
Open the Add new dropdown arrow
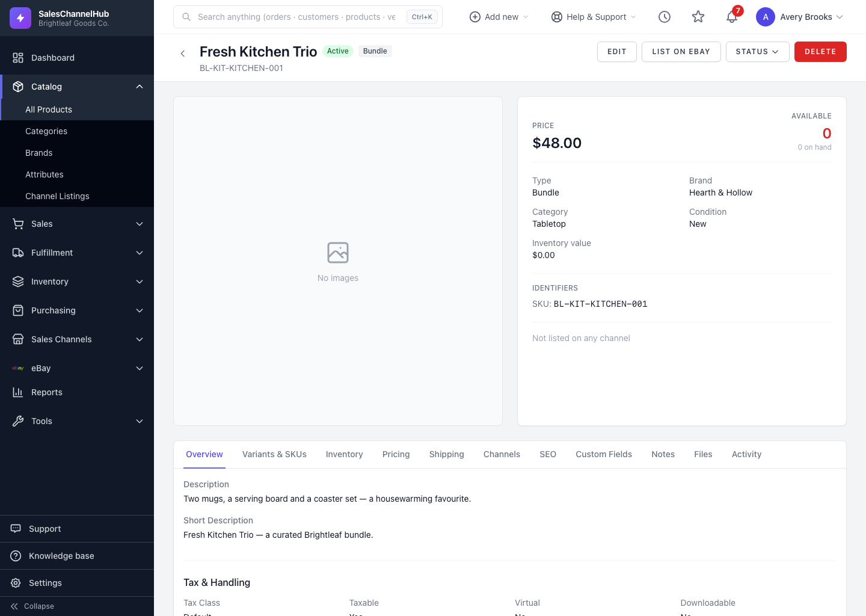(x=526, y=17)
